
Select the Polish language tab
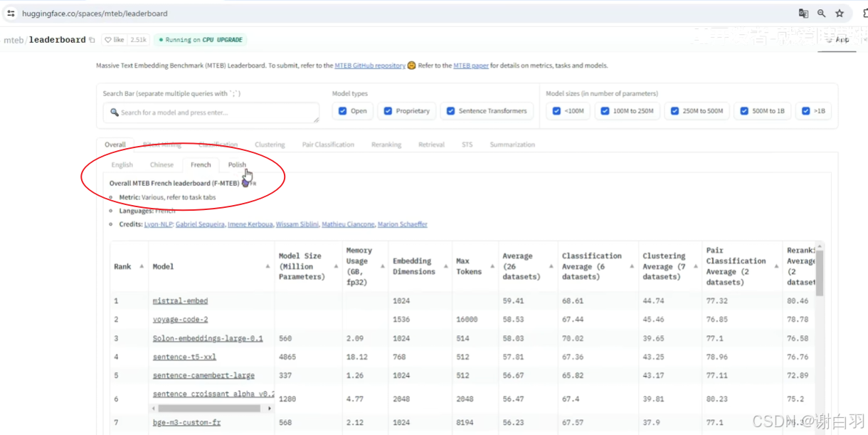point(237,164)
